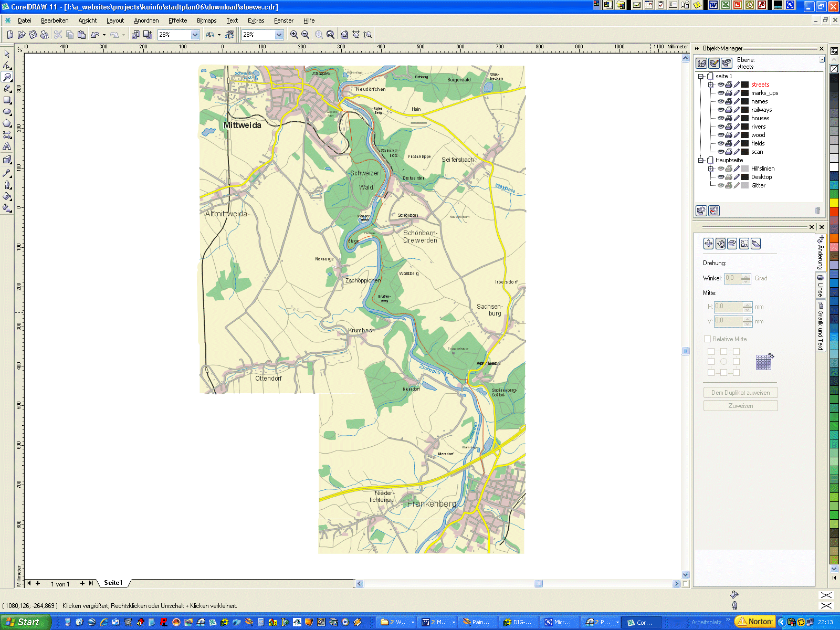This screenshot has height=630, width=840.
Task: Toggle visibility of the houses layer
Action: pos(721,118)
